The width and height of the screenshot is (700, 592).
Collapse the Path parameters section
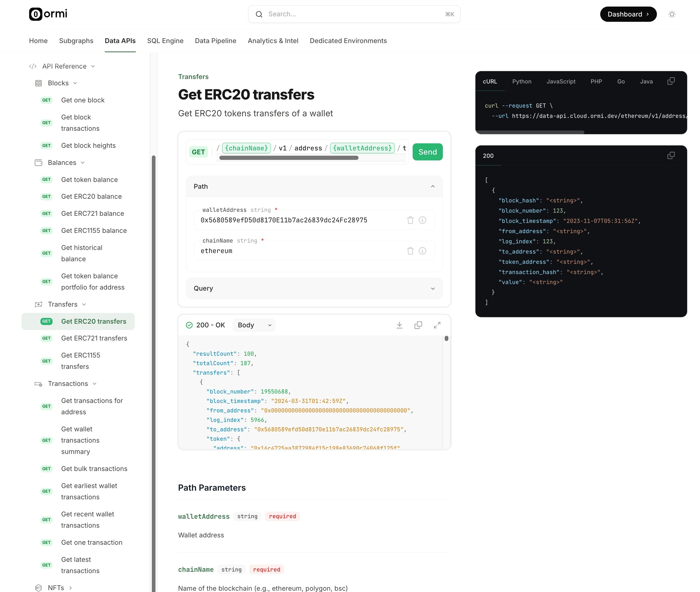pyautogui.click(x=433, y=187)
